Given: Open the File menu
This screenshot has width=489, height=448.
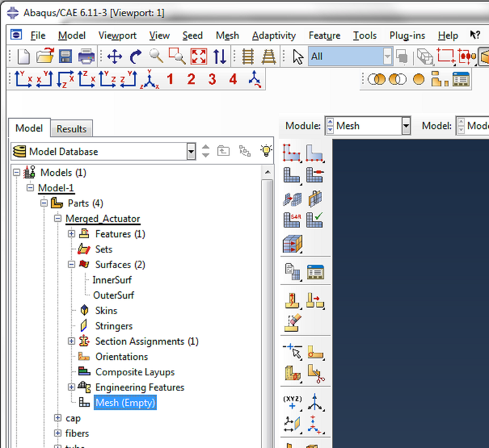Looking at the screenshot, I should click(x=38, y=35).
